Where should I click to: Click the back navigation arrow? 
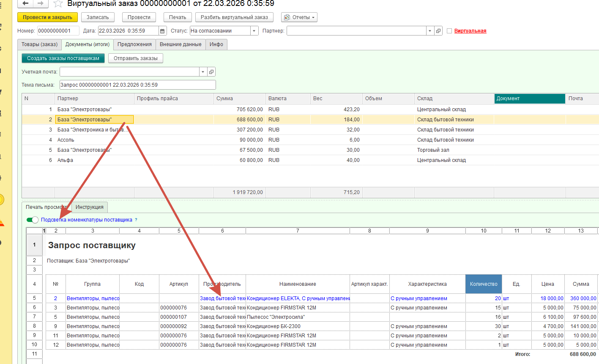pos(26,3)
